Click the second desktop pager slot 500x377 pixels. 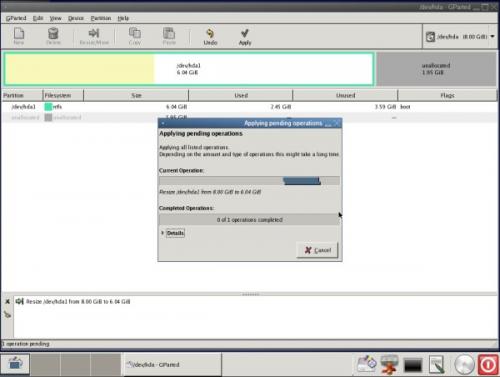tap(75, 364)
